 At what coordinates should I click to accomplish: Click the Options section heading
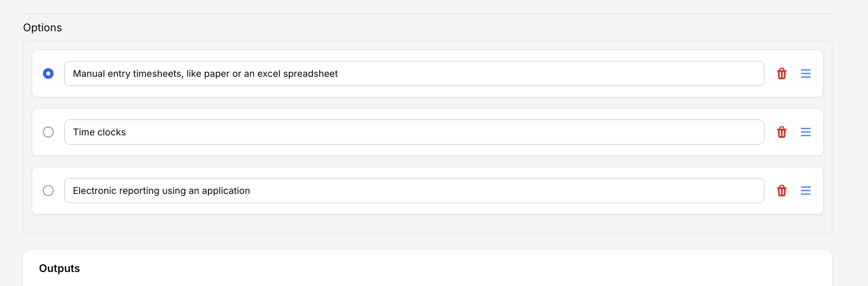43,28
